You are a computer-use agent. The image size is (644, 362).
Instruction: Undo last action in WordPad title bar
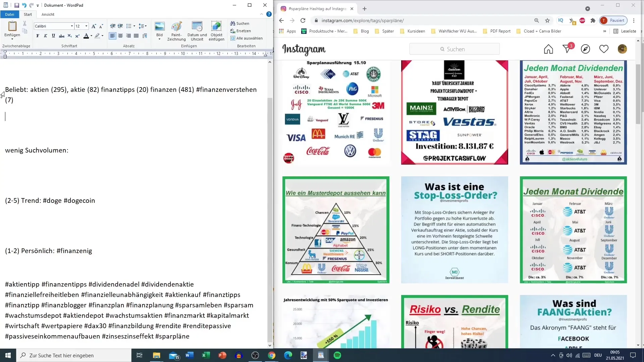pyautogui.click(x=24, y=5)
